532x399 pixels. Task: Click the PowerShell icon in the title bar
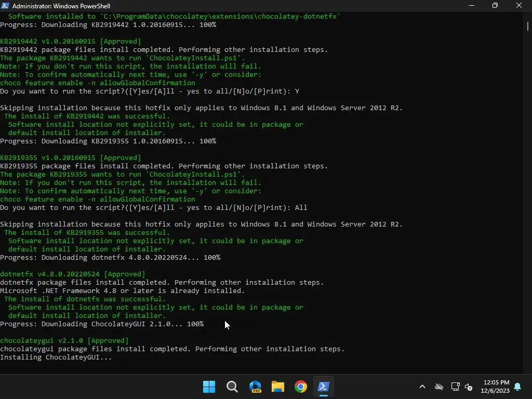pos(5,5)
